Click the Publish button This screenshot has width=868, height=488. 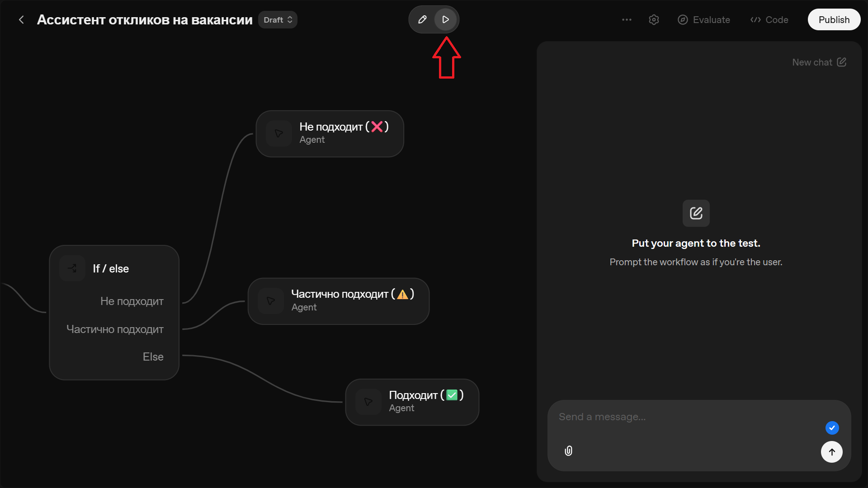click(x=834, y=20)
